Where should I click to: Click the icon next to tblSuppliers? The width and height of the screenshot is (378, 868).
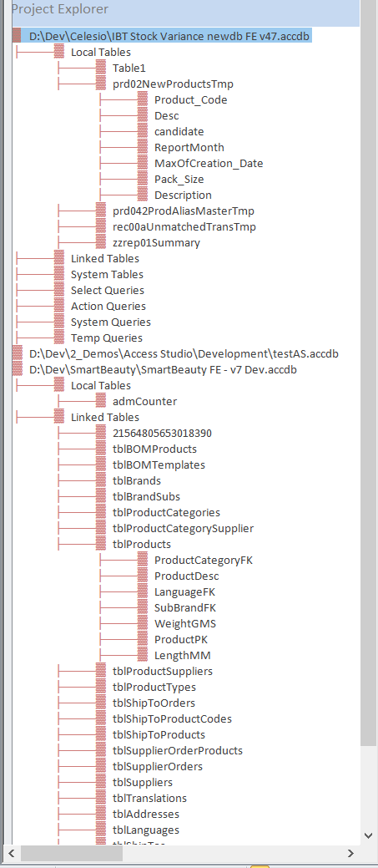tap(101, 782)
